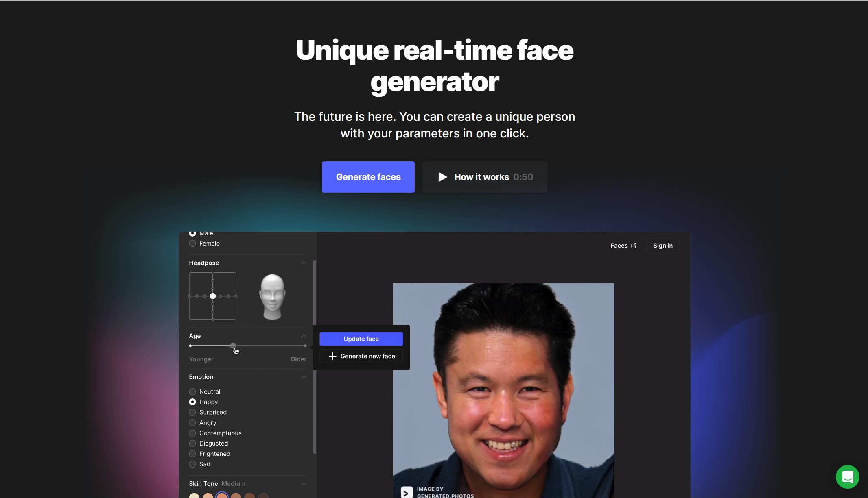Viewport: 868px width, 498px height.
Task: Click the Update face button
Action: click(x=361, y=338)
